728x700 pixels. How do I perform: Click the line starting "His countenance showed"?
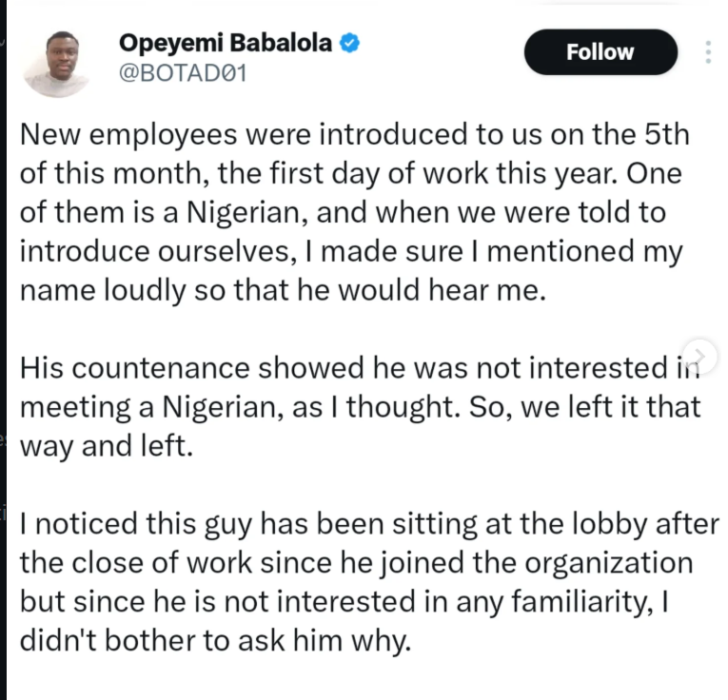[352, 367]
